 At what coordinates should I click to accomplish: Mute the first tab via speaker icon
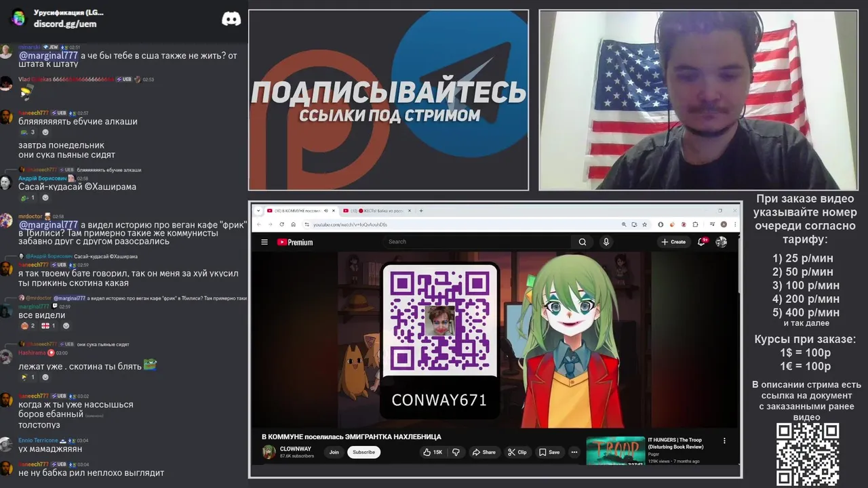click(x=326, y=211)
